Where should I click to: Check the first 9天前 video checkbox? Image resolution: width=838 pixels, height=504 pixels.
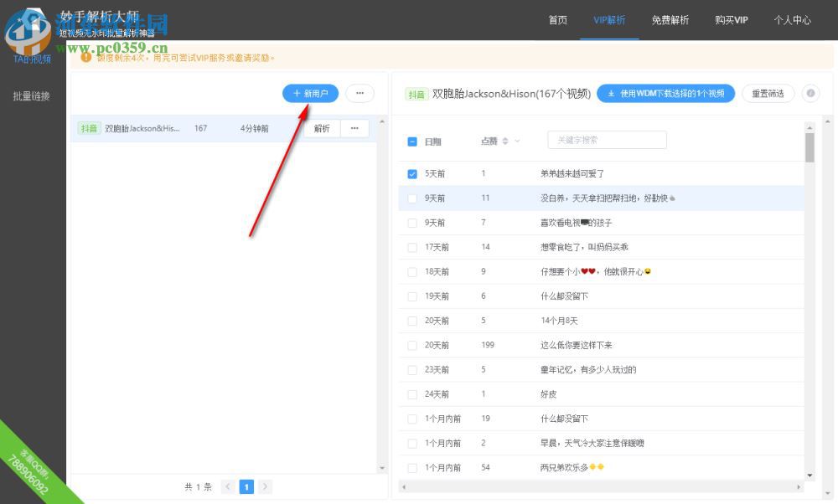point(412,198)
